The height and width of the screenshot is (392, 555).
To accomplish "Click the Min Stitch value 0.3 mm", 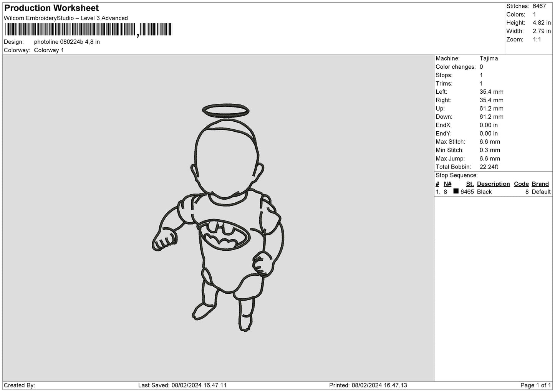I will click(490, 150).
